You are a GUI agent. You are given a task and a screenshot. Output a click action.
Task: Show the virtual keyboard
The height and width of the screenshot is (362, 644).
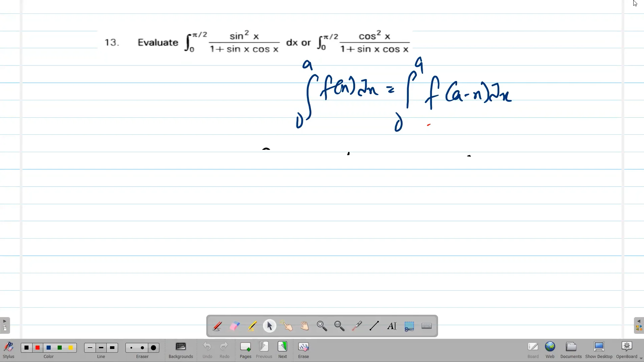pos(427,325)
